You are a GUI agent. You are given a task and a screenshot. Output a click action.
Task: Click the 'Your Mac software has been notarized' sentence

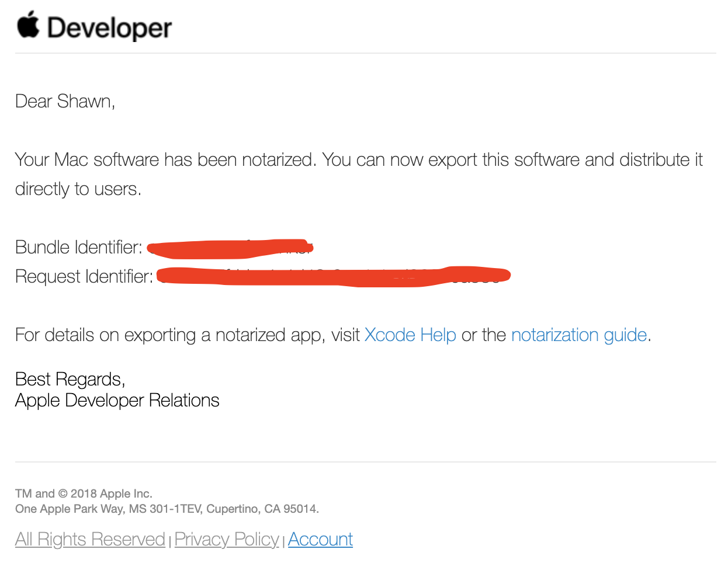pos(166,160)
